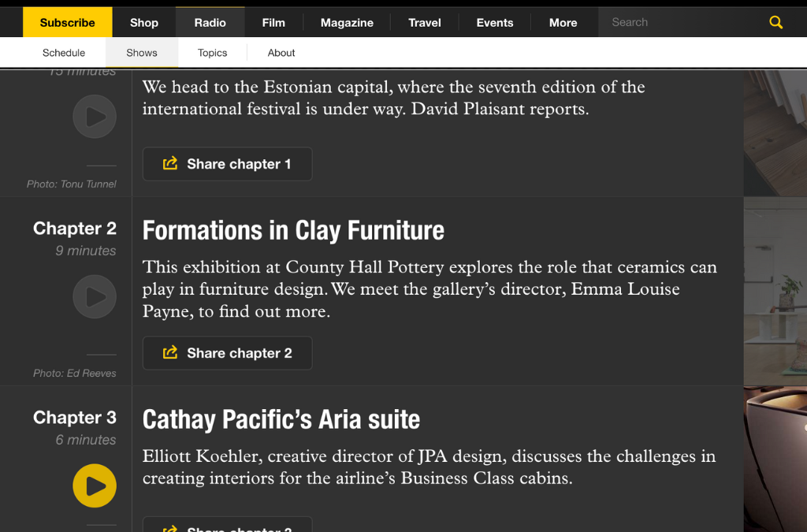Open the Travel section
This screenshot has height=532, width=807.
(x=425, y=23)
